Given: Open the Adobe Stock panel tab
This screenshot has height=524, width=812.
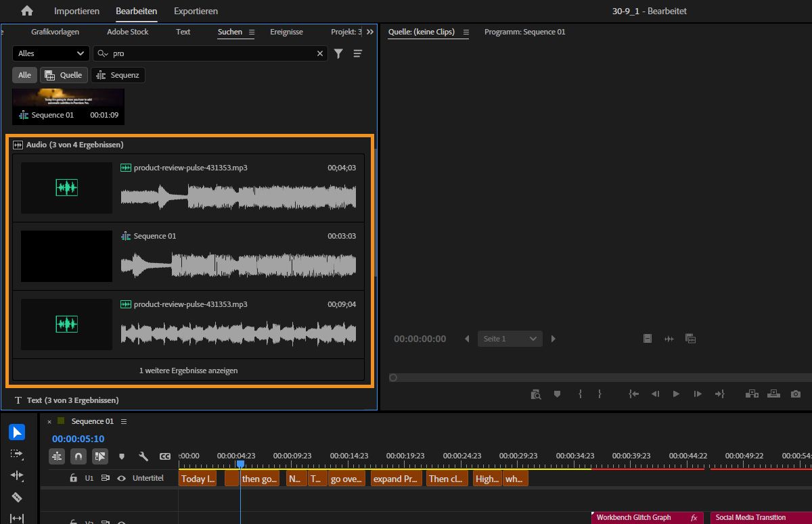Looking at the screenshot, I should [x=127, y=31].
